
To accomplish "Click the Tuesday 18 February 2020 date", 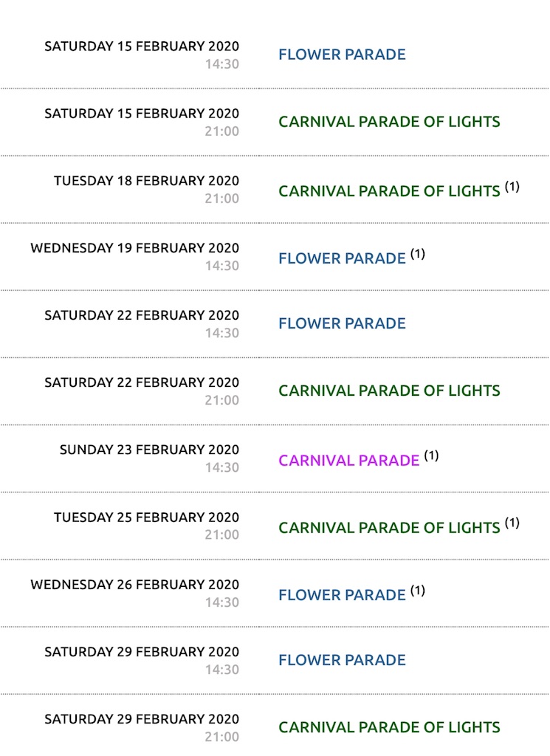I will pos(146,181).
